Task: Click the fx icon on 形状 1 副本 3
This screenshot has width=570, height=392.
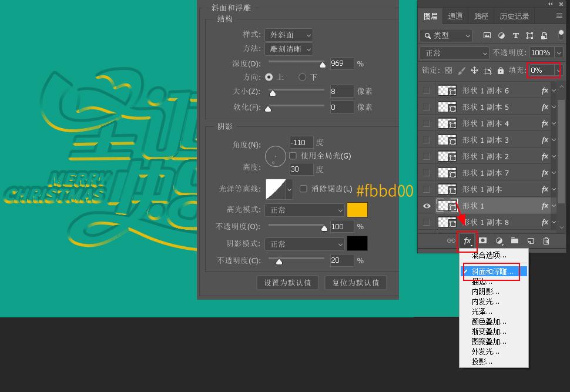Action: (545, 140)
